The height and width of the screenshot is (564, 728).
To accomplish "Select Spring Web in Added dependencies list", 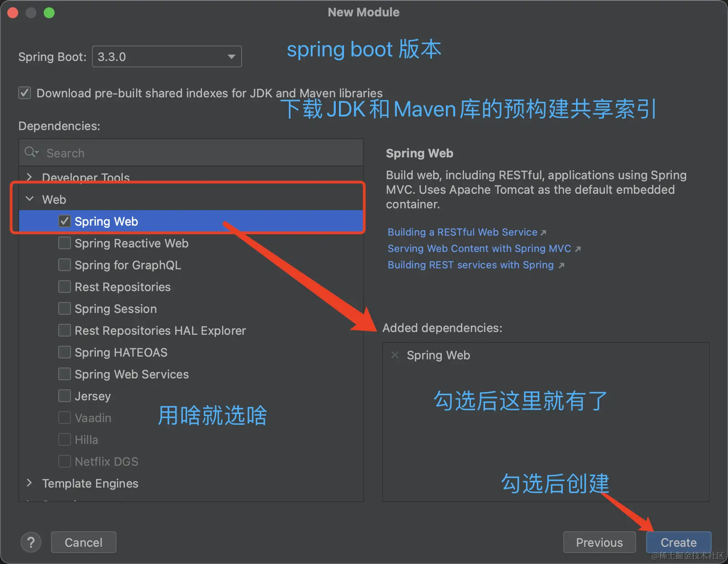I will [438, 355].
